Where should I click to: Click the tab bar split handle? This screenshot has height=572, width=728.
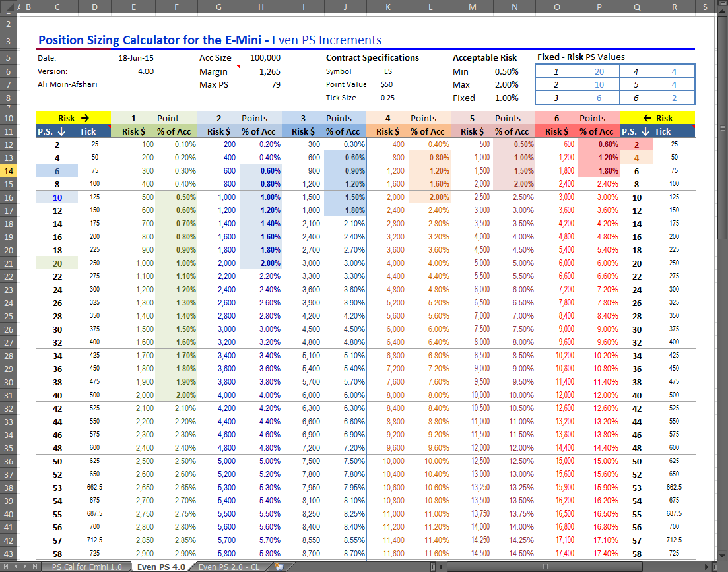(x=433, y=567)
